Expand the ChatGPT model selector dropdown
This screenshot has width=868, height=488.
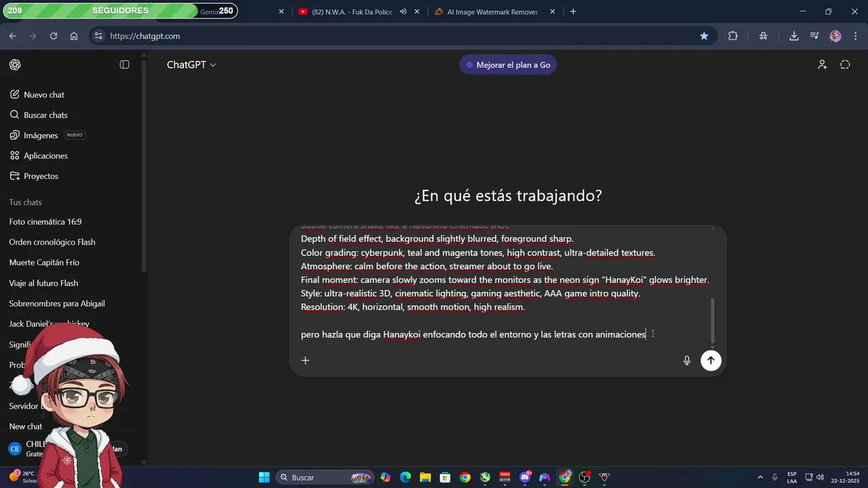(192, 65)
